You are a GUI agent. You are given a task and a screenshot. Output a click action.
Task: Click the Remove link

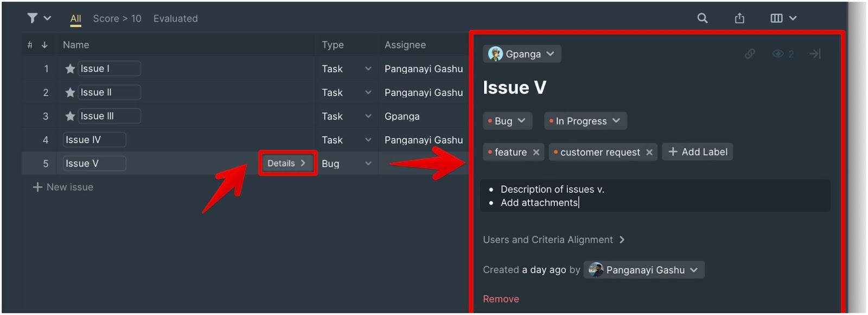tap(501, 299)
